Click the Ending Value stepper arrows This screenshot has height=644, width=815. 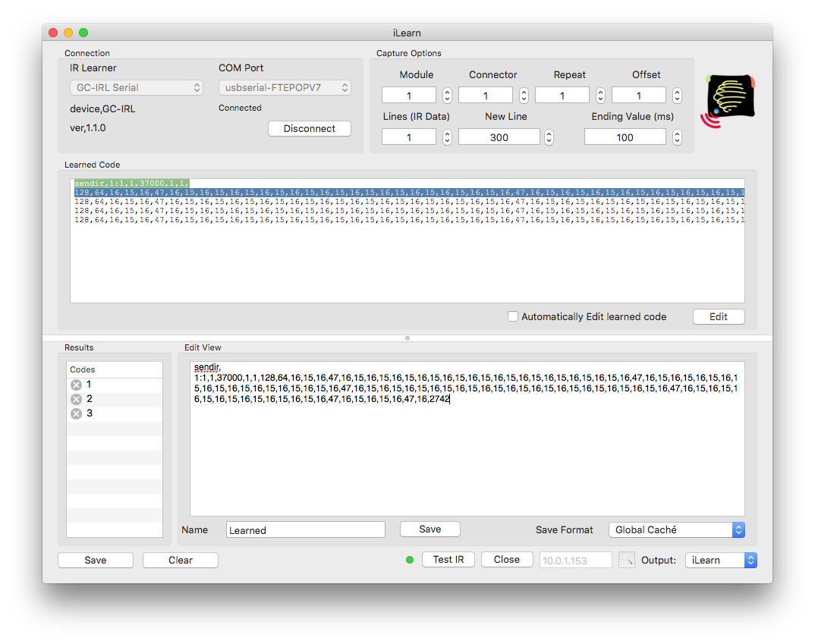(x=677, y=137)
